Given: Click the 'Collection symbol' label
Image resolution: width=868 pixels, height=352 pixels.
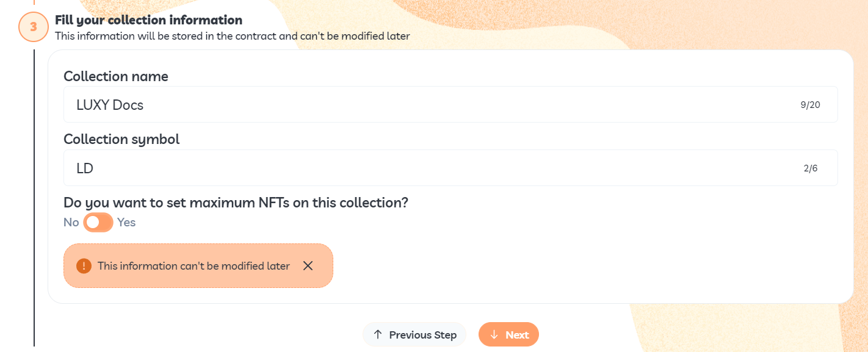Looking at the screenshot, I should 121,139.
